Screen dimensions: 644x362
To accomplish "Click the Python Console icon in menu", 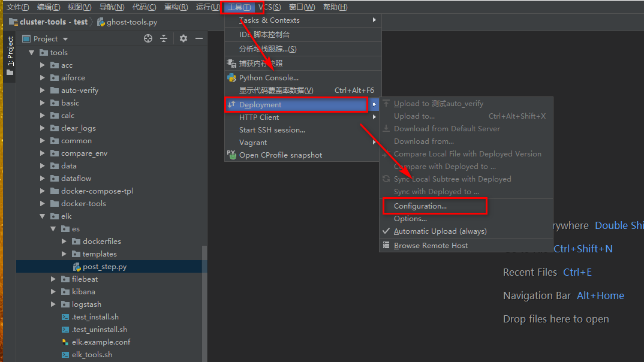I will (x=231, y=77).
